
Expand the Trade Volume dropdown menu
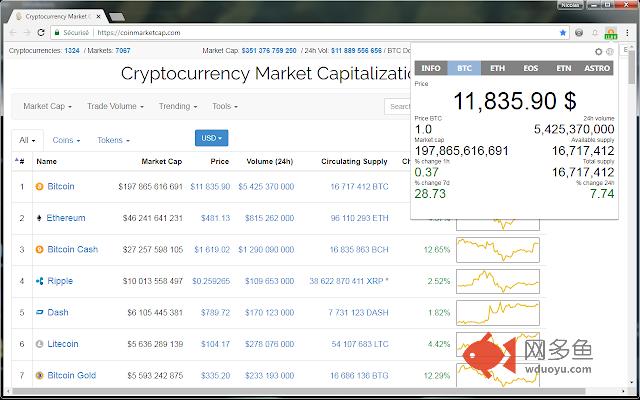(x=116, y=106)
